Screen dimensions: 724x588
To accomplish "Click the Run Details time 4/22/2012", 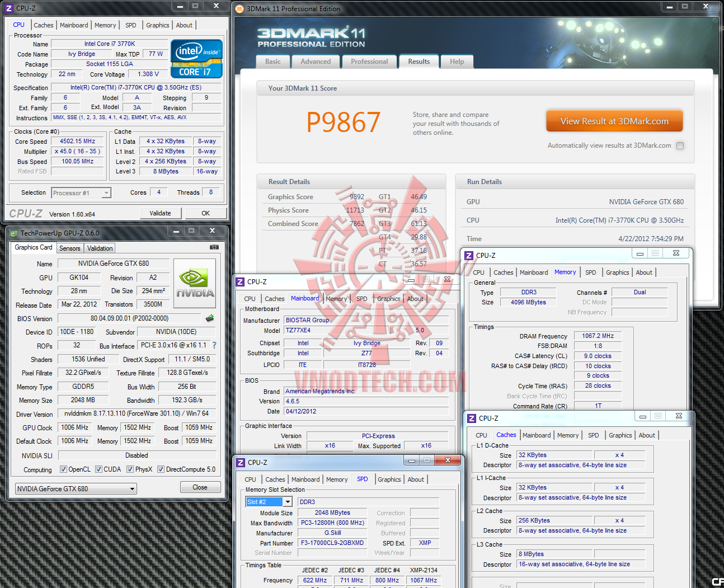I will (651, 239).
